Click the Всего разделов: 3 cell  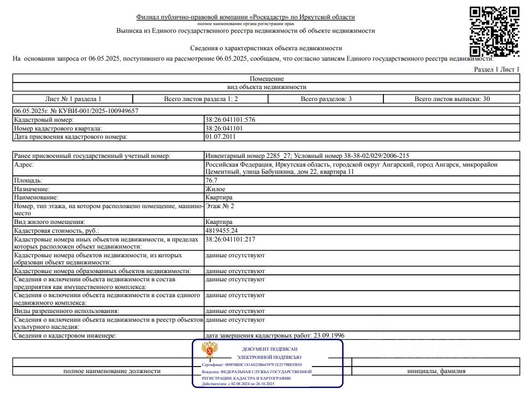tap(326, 99)
